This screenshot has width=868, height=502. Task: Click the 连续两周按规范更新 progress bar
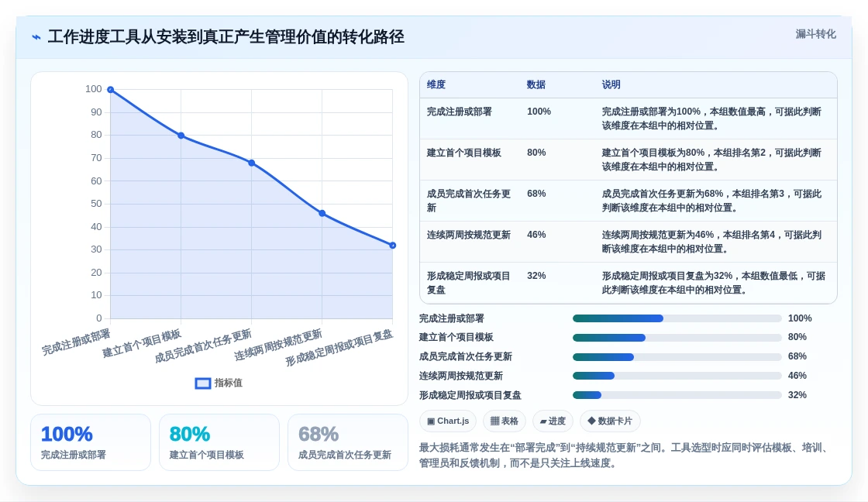tap(677, 376)
